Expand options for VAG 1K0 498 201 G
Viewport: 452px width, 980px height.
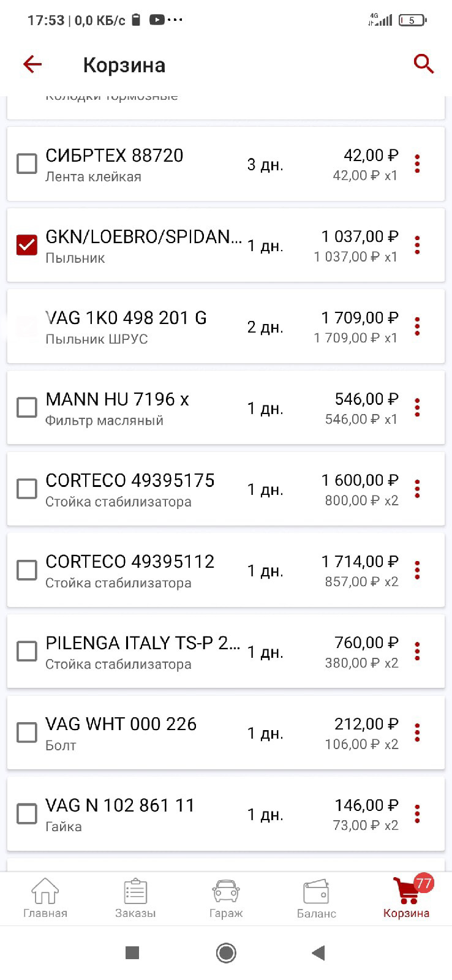pos(417,326)
